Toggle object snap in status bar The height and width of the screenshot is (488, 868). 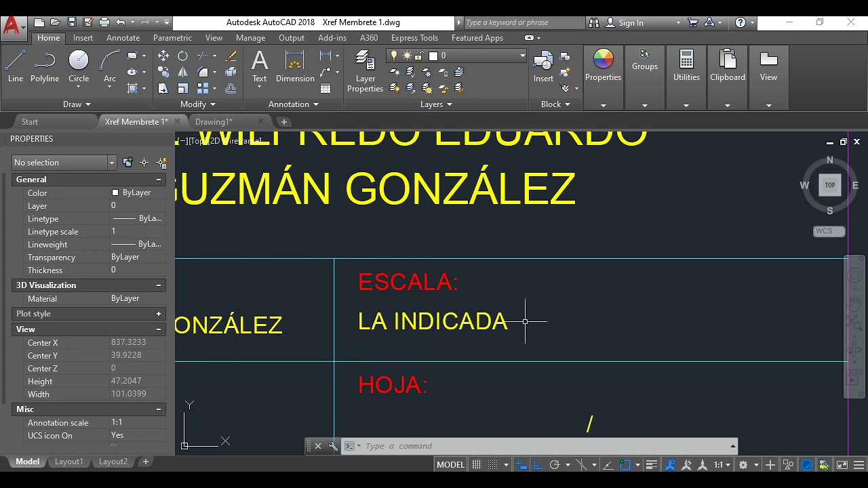coord(625,465)
